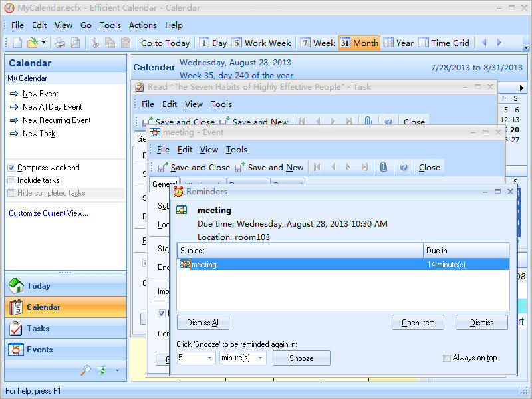Enable Include tasks checkbox
The width and height of the screenshot is (532, 399).
point(11,180)
